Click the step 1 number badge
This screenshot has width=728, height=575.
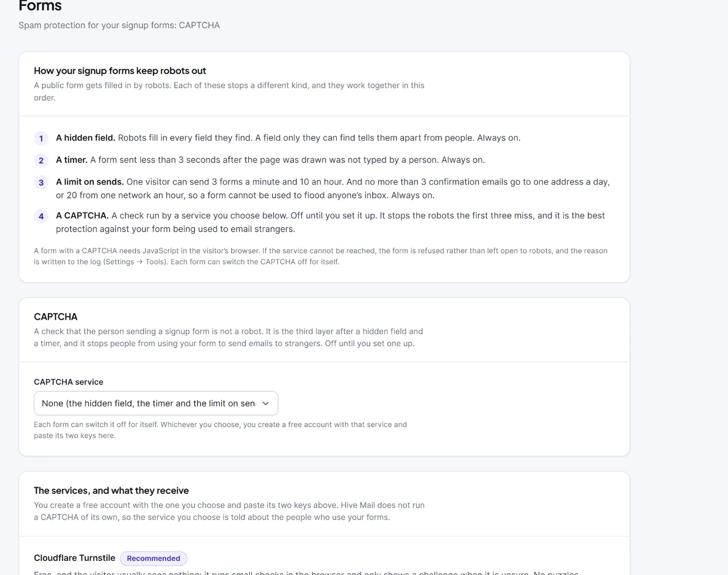(41, 138)
